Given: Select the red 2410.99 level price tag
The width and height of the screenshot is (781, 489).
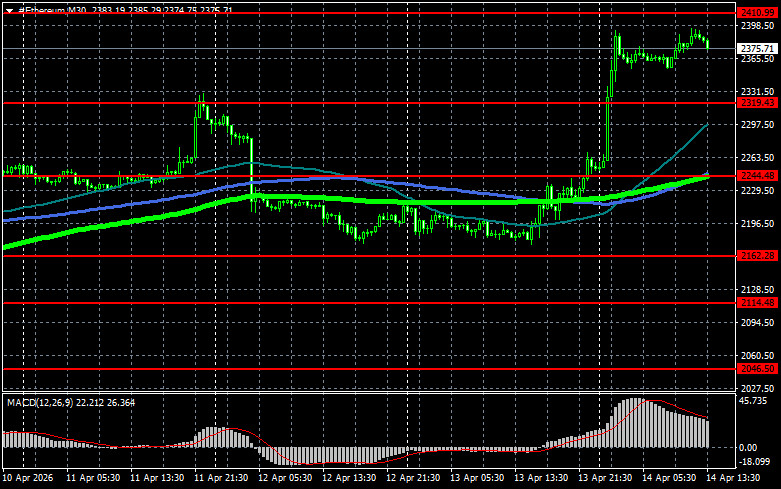Looking at the screenshot, I should click(x=757, y=13).
